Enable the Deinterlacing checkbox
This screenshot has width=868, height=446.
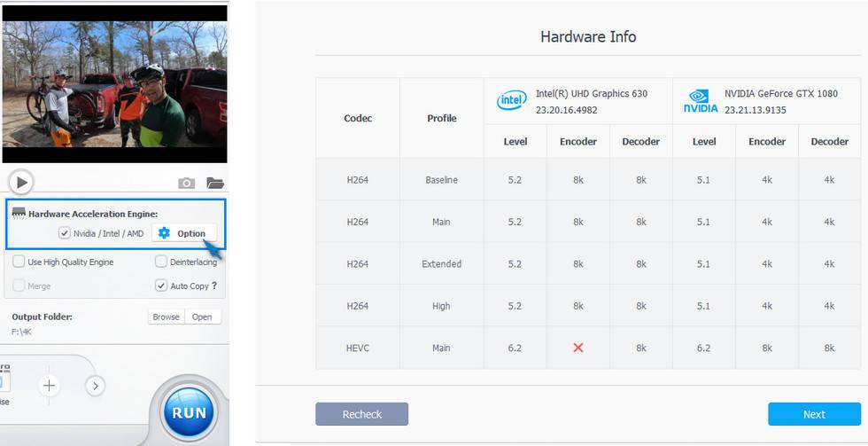click(x=161, y=262)
